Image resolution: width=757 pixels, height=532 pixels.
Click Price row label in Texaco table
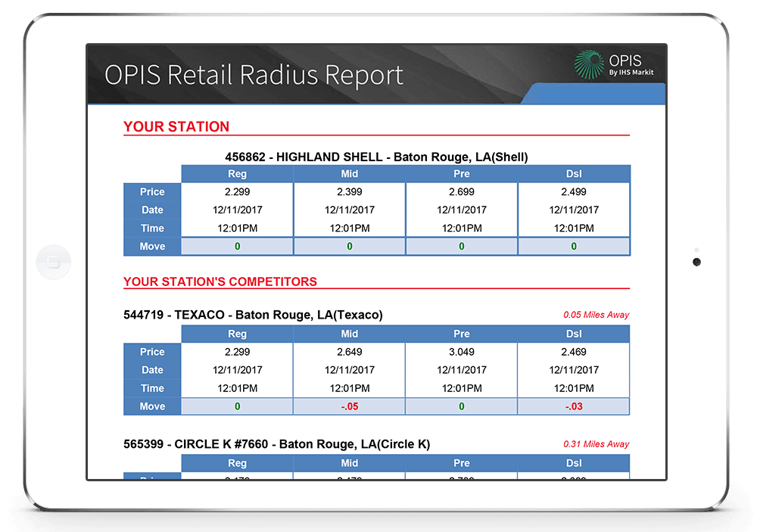[152, 352]
